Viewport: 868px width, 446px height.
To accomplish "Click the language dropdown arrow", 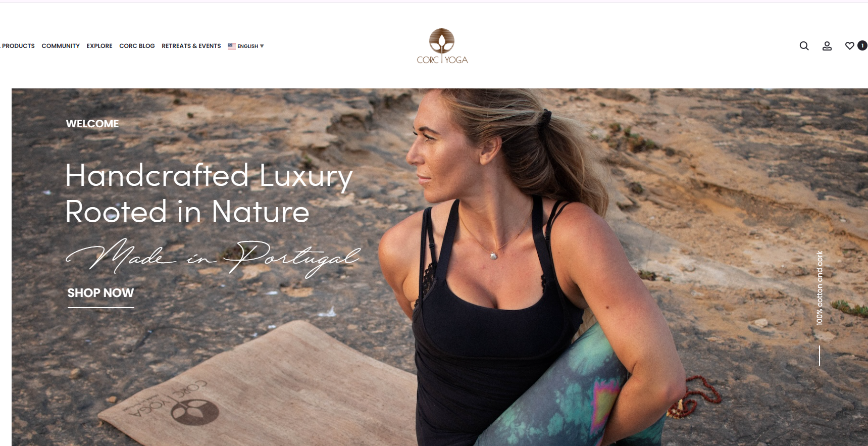I will click(x=262, y=46).
